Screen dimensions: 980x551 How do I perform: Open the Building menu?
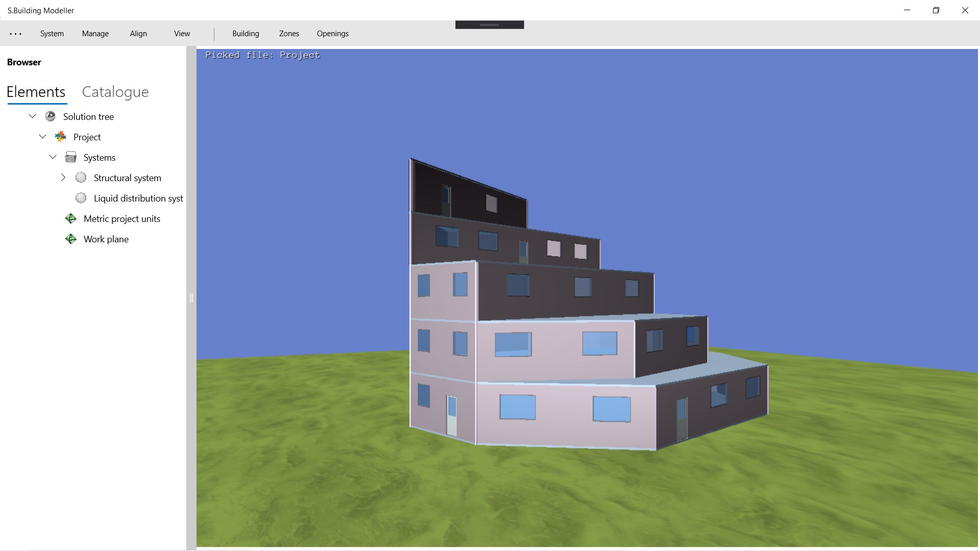click(x=246, y=34)
